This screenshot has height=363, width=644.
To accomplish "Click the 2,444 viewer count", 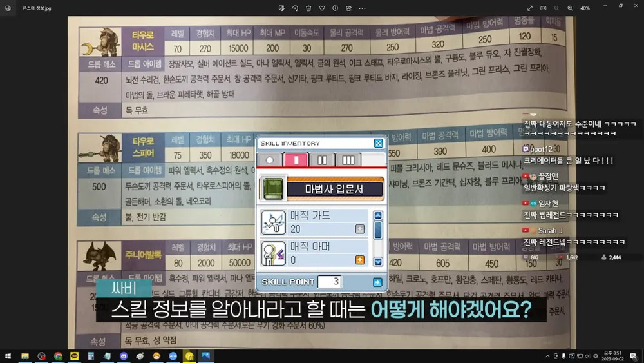I will coord(614,257).
